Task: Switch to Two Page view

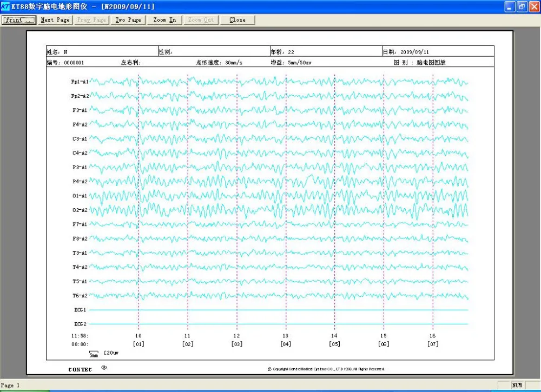Action: coord(128,20)
